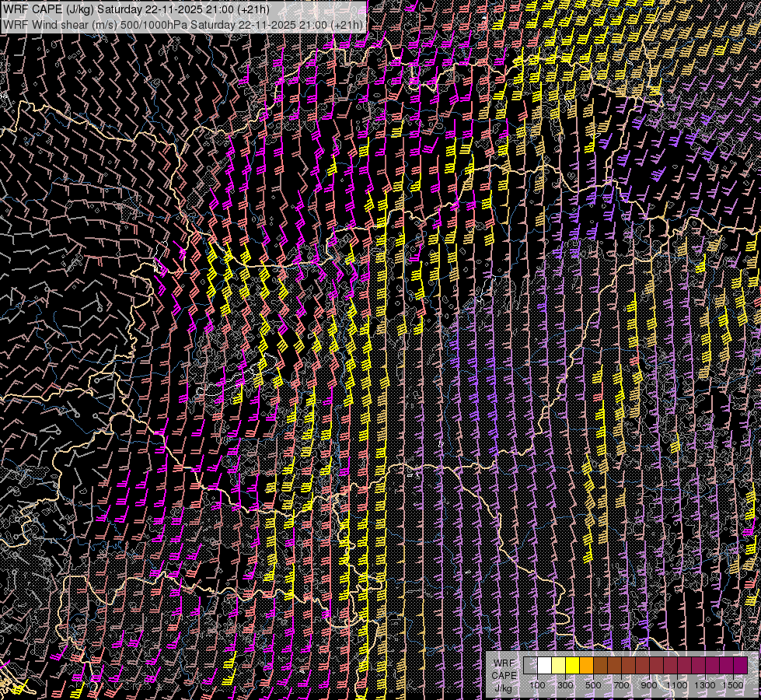The width and height of the screenshot is (761, 700).
Task: Click the J/kg unit label in legend
Action: (x=504, y=688)
